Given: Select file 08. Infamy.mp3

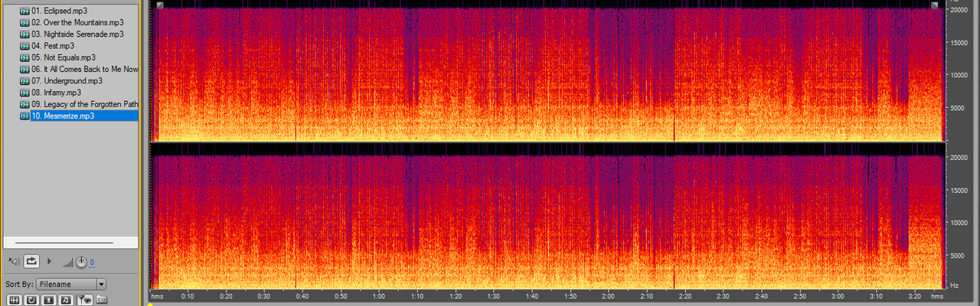Looking at the screenshot, I should click(56, 93).
